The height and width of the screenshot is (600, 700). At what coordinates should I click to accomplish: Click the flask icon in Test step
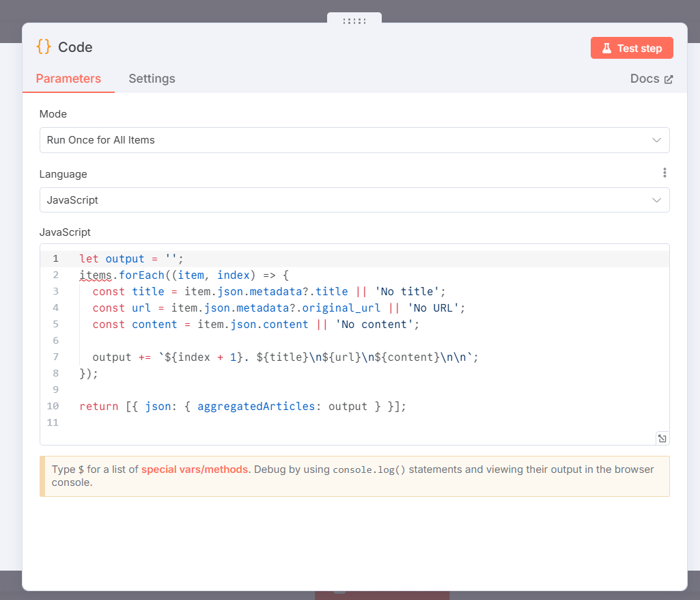[606, 49]
